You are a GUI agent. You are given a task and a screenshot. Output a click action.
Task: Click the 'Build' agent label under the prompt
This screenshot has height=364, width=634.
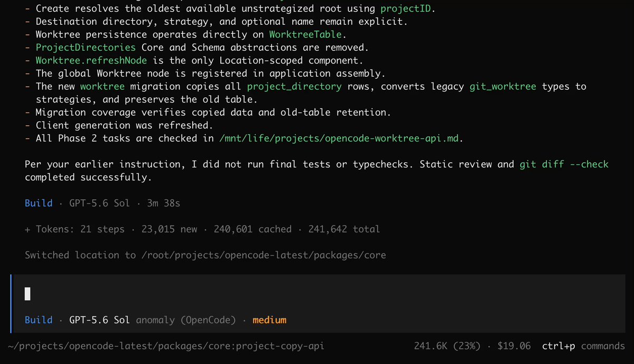pos(39,320)
